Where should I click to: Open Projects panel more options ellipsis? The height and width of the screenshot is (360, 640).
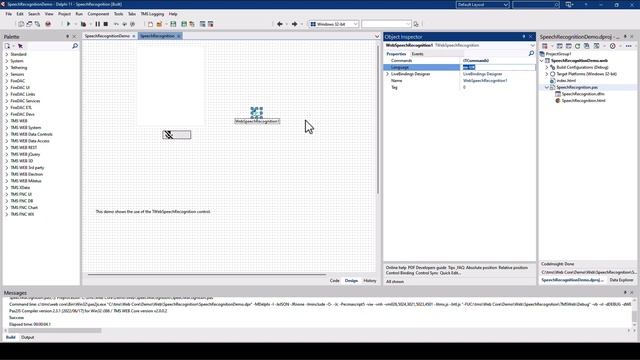click(628, 46)
